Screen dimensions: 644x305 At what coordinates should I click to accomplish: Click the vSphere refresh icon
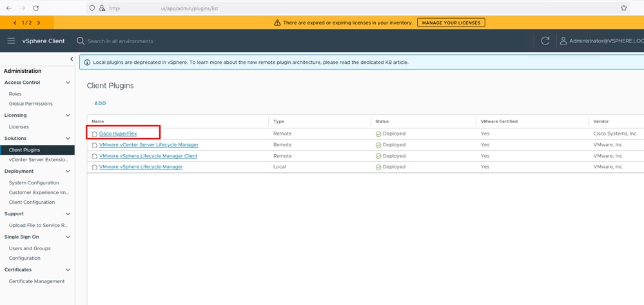[x=545, y=41]
